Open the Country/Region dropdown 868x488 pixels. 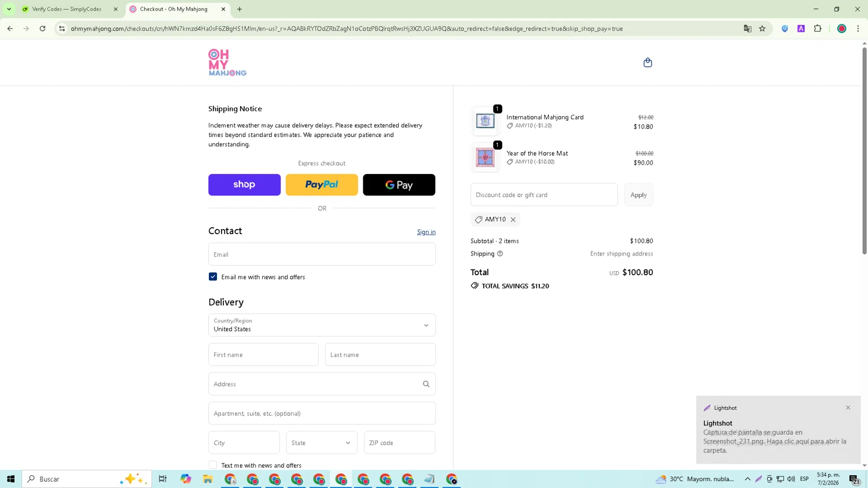coord(322,325)
